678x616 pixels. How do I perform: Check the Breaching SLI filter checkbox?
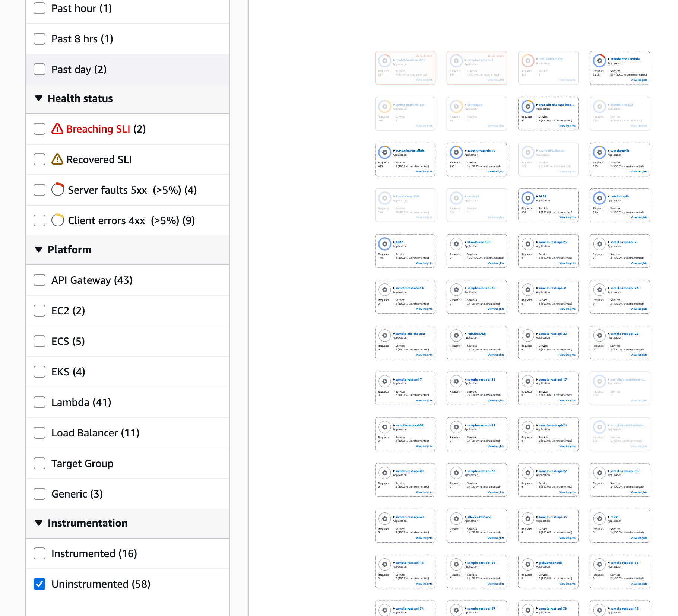[39, 129]
